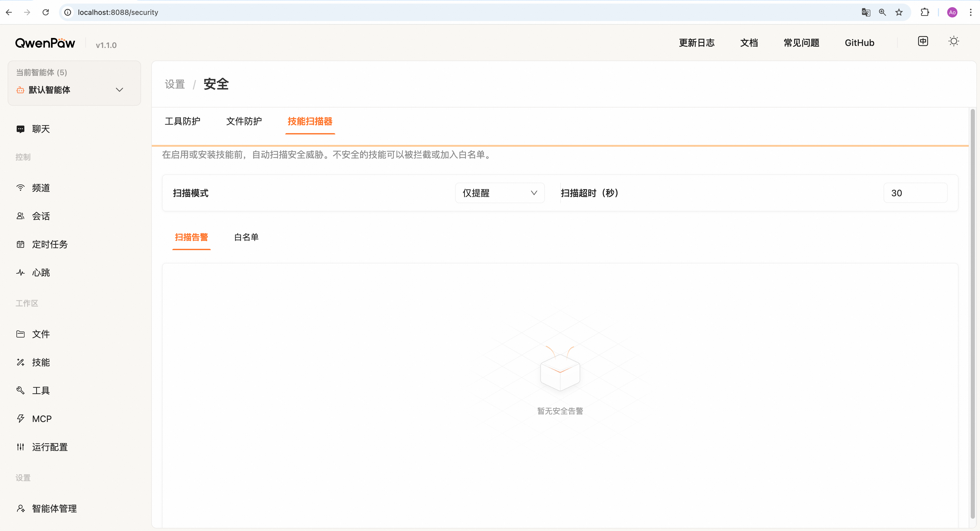Viewport: 980px width, 531px height.
Task: Click the browser forward arrow
Action: pyautogui.click(x=27, y=12)
